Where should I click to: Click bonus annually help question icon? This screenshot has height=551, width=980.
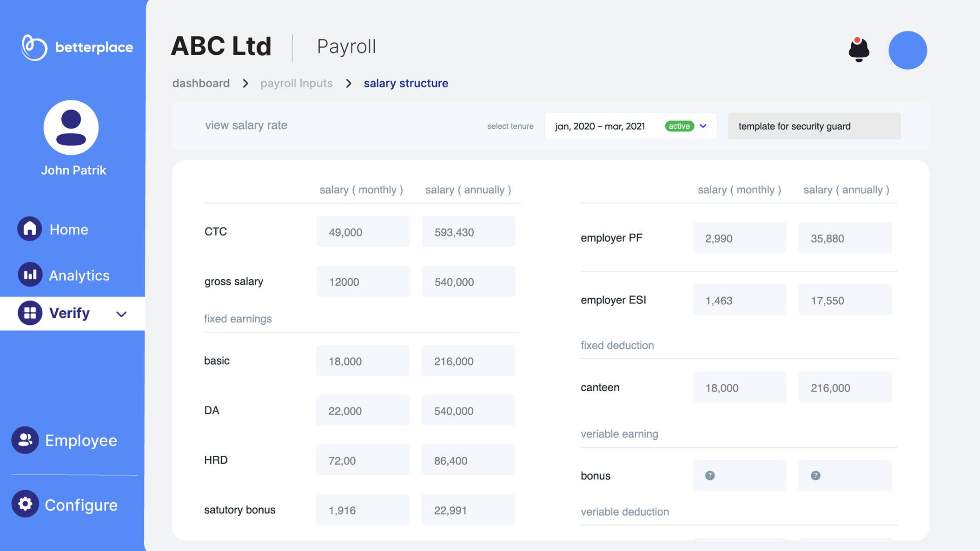point(815,475)
